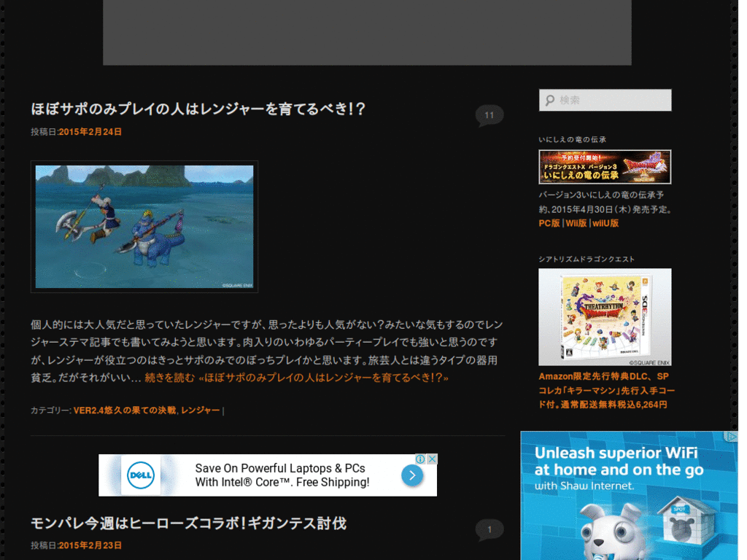Image resolution: width=747 pixels, height=560 pixels.
Task: Open the レンジャー category link
Action: pos(200,411)
